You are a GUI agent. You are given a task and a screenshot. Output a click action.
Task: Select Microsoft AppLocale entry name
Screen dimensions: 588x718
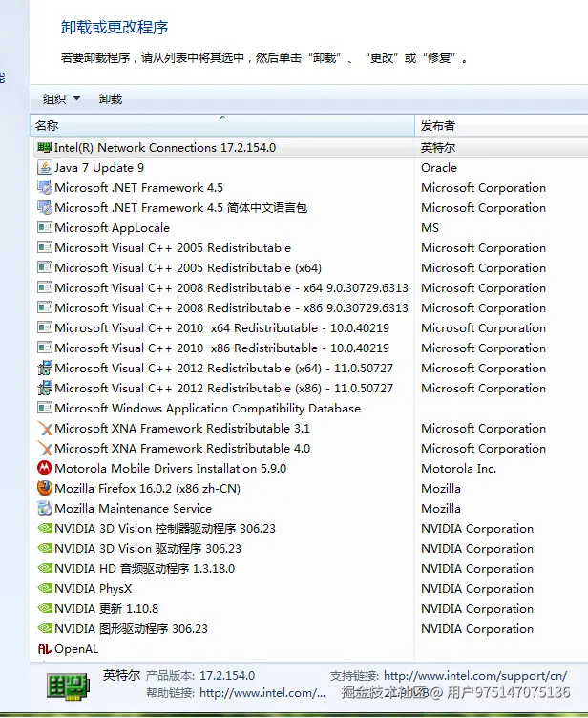pos(113,227)
